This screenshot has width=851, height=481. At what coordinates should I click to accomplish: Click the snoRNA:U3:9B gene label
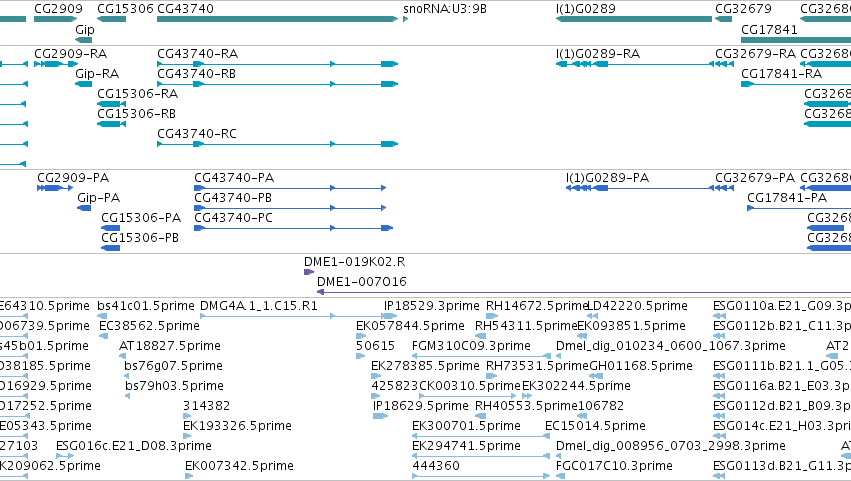(445, 9)
